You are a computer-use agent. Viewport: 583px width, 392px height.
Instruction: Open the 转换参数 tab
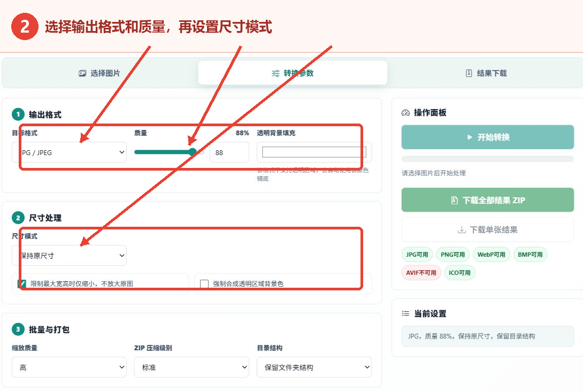[293, 73]
